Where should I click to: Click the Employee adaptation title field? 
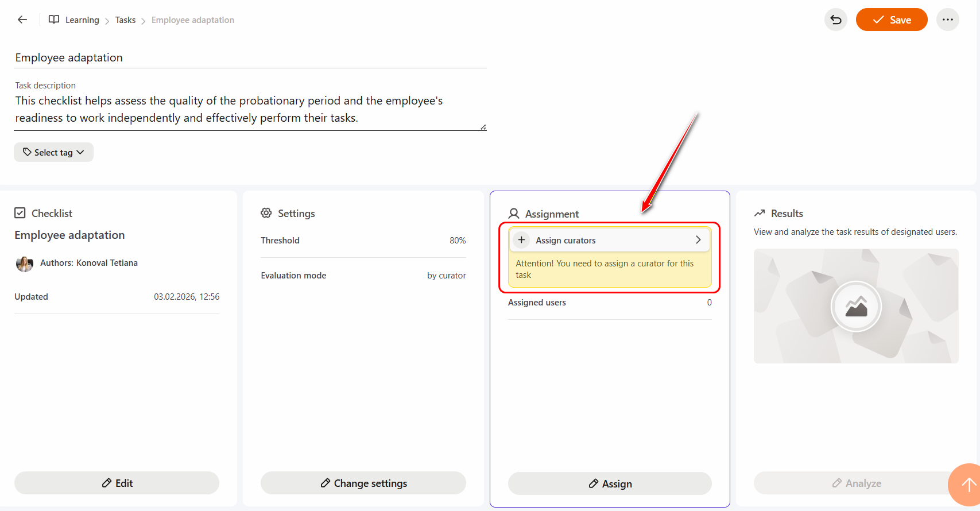[250, 58]
